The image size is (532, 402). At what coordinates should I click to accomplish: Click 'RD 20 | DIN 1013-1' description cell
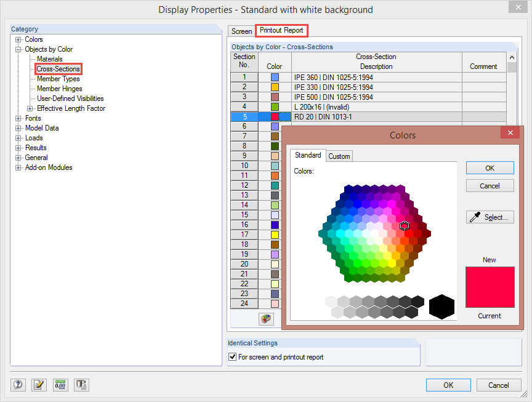click(377, 117)
